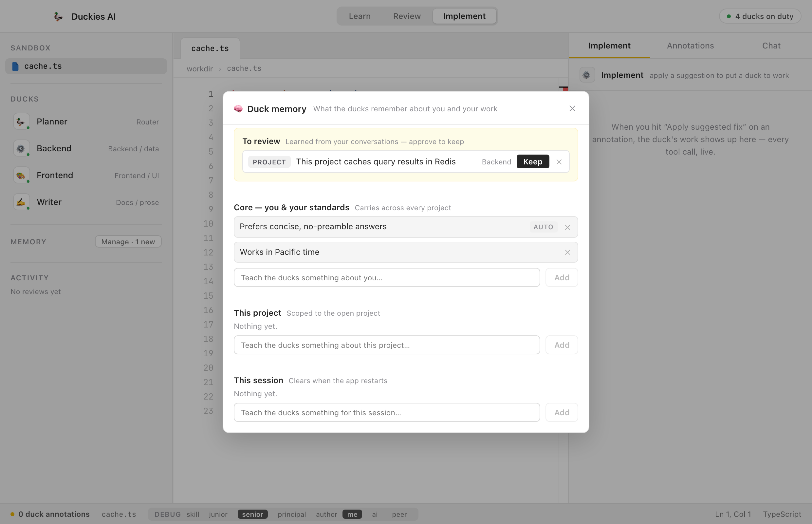Remove the 'Prefers concise, no-preamble answers' memory
The height and width of the screenshot is (524, 812).
pos(567,227)
